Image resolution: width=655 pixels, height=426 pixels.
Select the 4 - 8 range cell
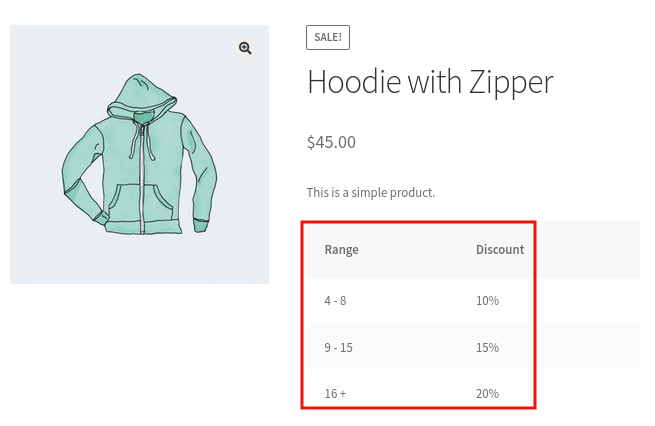pyautogui.click(x=335, y=300)
